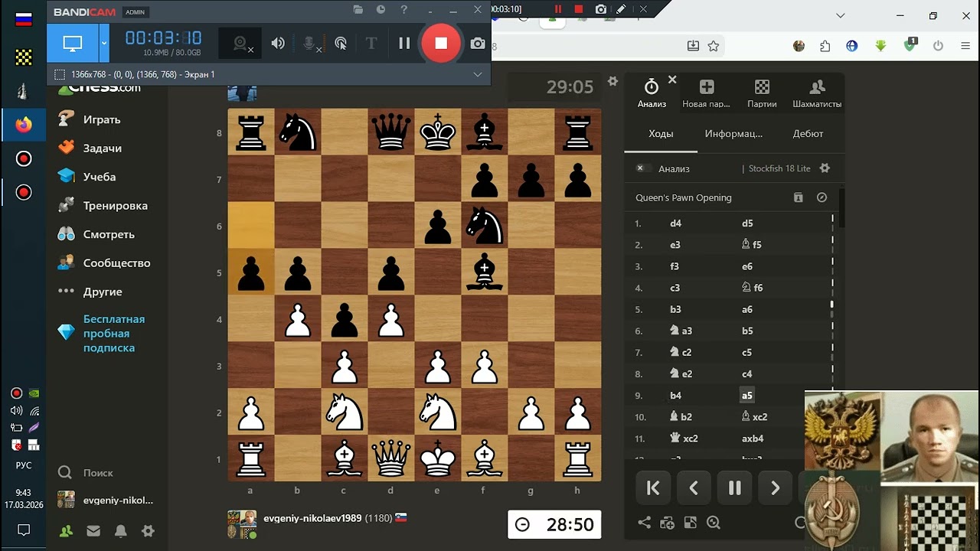Select the Дебют subtab
The height and width of the screenshot is (551, 980).
tap(808, 133)
